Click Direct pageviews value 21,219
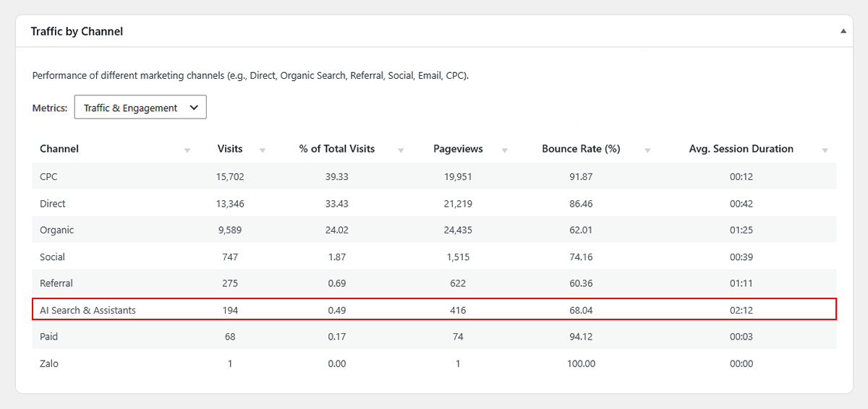868x409 pixels. click(x=458, y=204)
